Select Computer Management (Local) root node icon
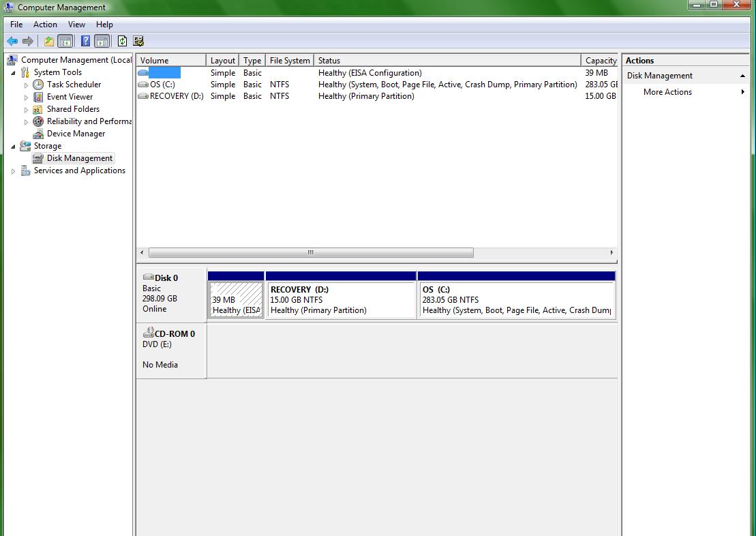The height and width of the screenshot is (536, 756). coord(12,60)
